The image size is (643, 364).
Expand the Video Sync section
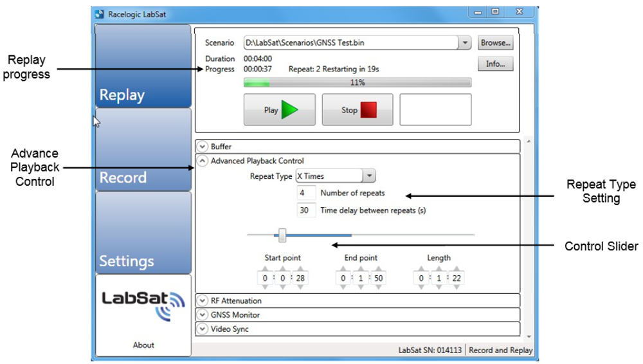coord(204,329)
